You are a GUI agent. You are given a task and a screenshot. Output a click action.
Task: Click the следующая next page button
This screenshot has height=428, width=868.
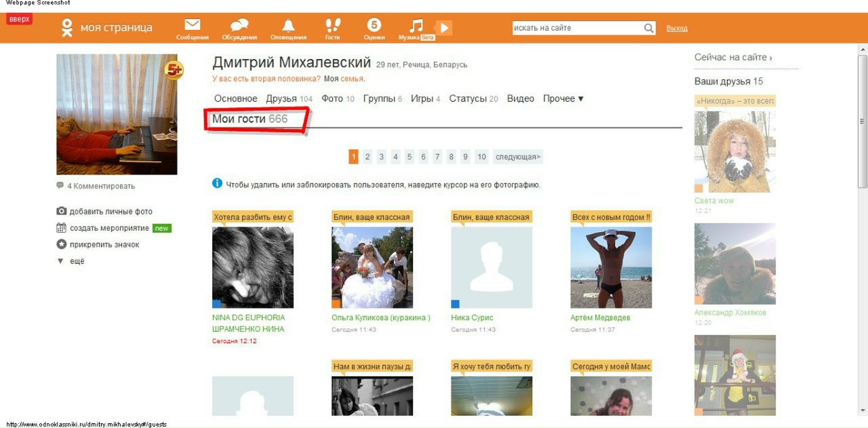point(518,157)
